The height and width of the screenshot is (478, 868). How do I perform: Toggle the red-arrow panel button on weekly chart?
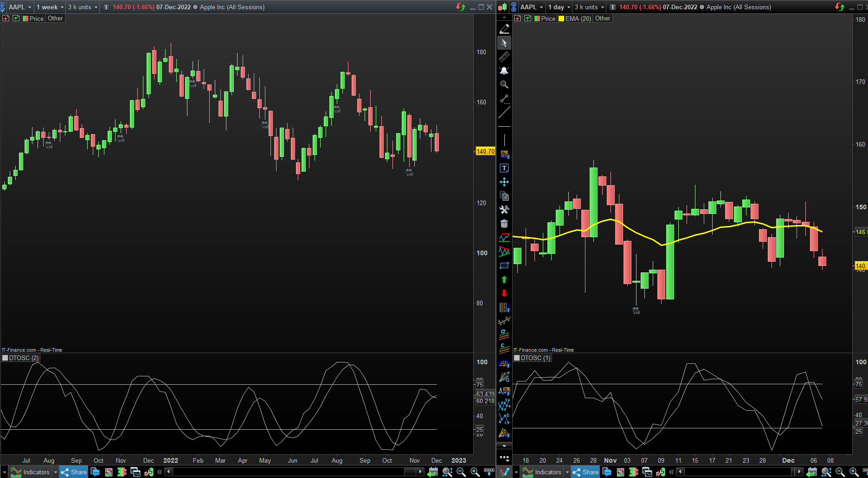coord(6,19)
